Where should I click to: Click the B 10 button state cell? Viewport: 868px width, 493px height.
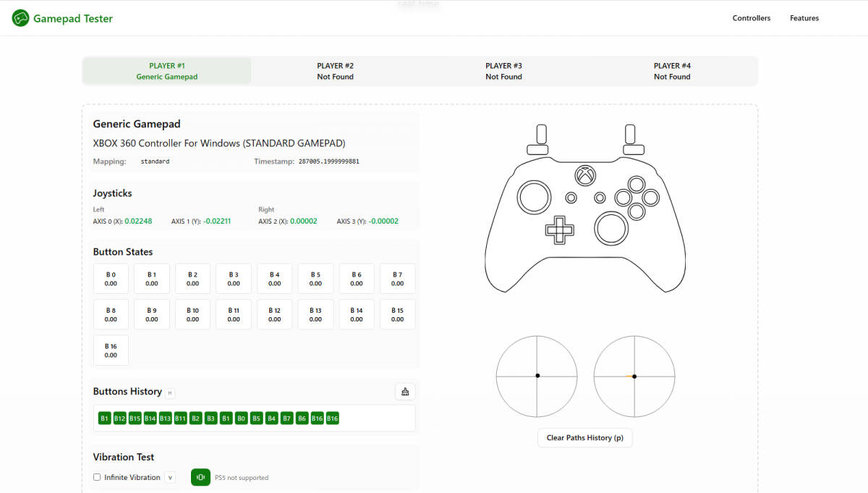point(192,314)
